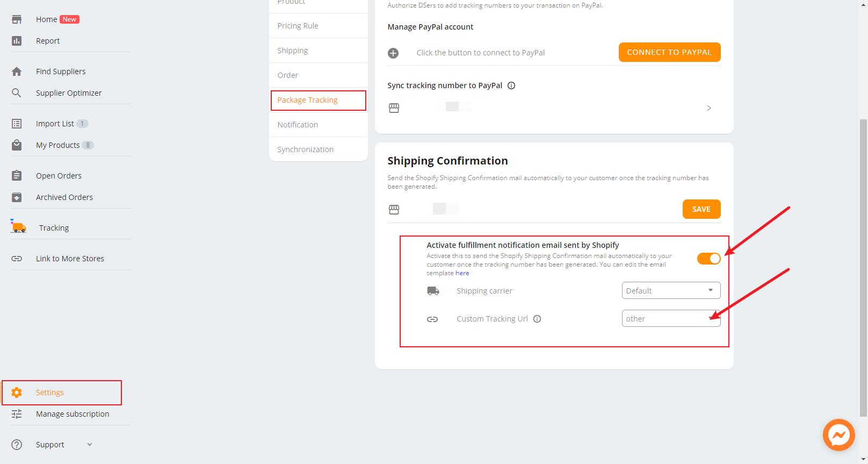Image resolution: width=868 pixels, height=464 pixels.
Task: Click the Link to More Stores chain icon
Action: click(x=17, y=259)
